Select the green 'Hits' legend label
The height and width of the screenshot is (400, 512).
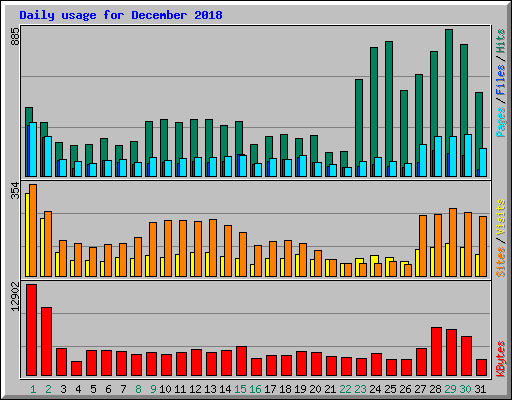point(500,41)
